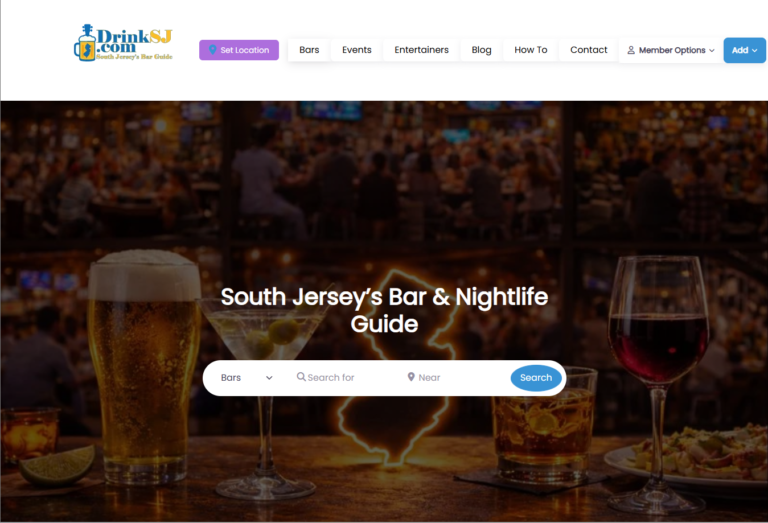This screenshot has width=768, height=523.
Task: Go to the Contact page
Action: coord(588,49)
